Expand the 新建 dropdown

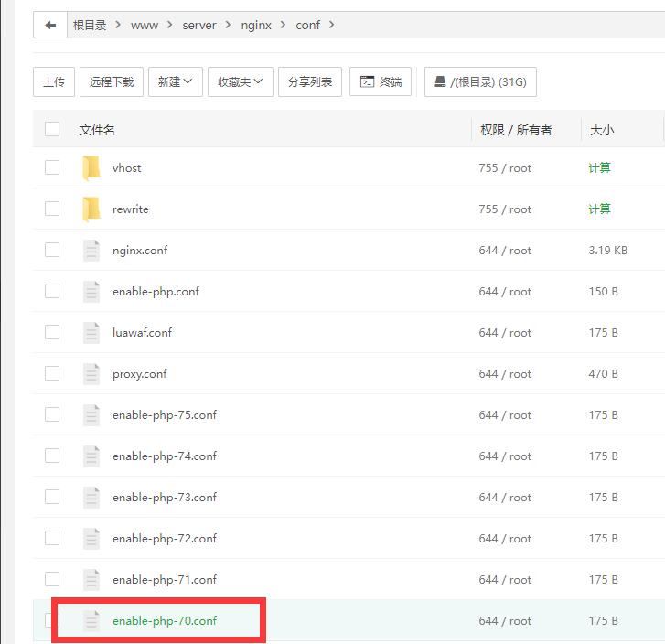tap(175, 81)
